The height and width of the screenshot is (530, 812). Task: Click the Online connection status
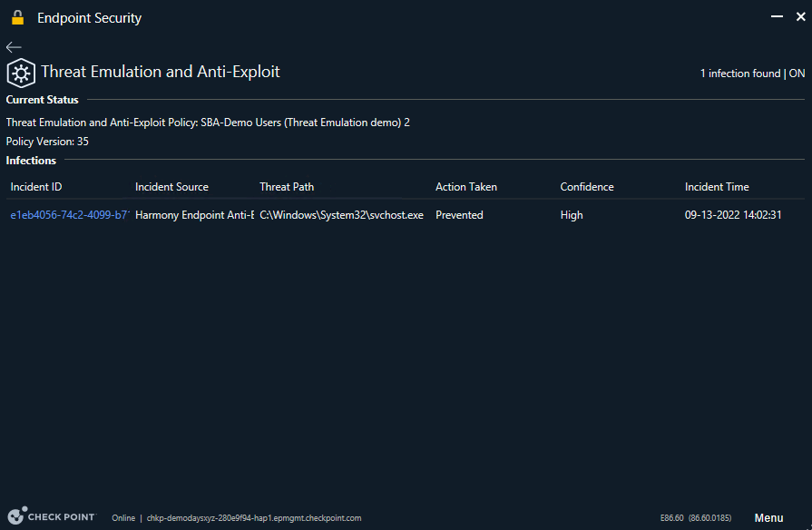pyautogui.click(x=123, y=518)
